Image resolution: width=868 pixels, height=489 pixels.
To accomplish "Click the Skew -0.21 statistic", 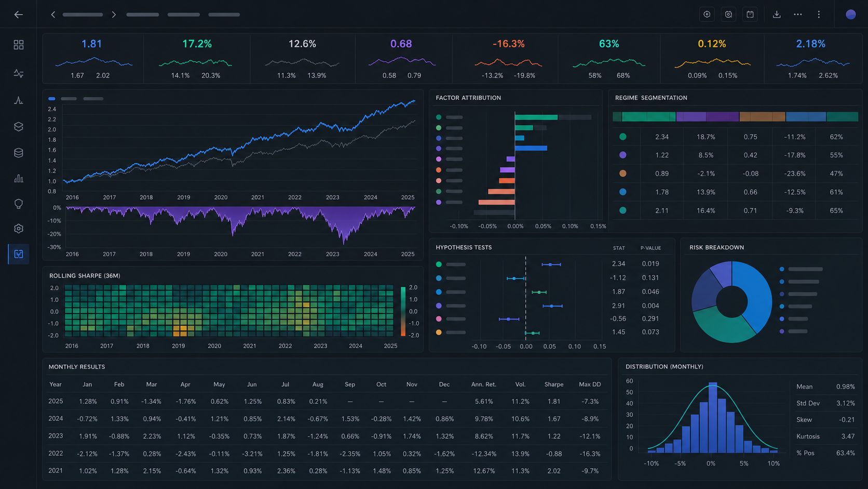I will click(x=825, y=419).
